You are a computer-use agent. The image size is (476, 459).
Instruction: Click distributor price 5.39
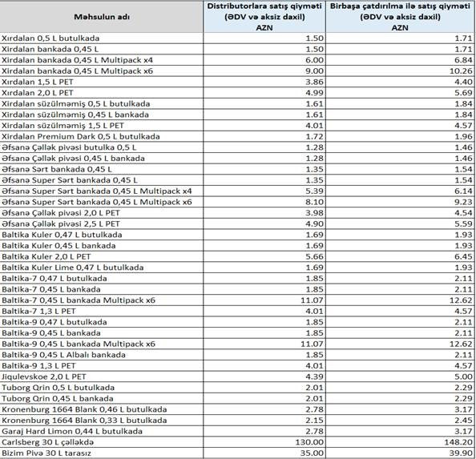pyautogui.click(x=264, y=191)
